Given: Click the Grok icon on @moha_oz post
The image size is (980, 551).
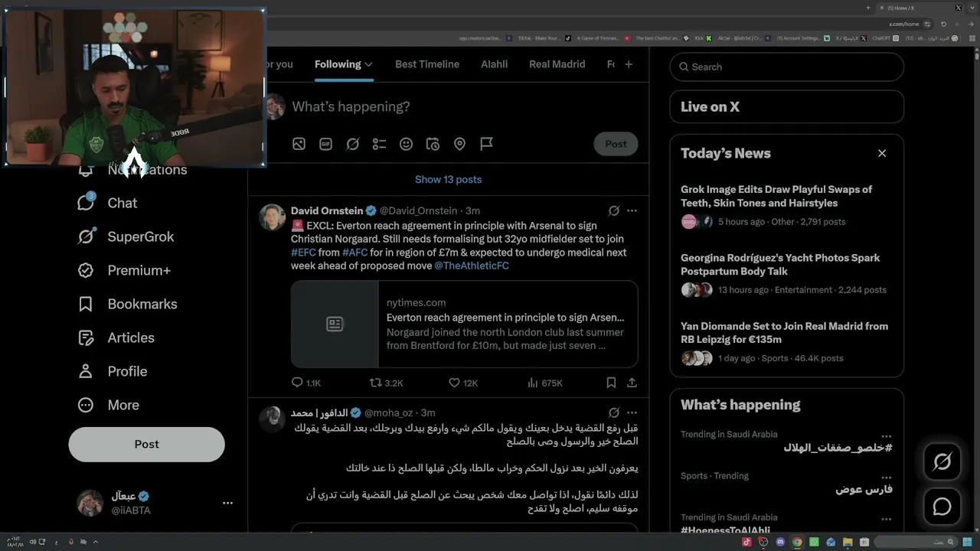Looking at the screenshot, I should [613, 412].
